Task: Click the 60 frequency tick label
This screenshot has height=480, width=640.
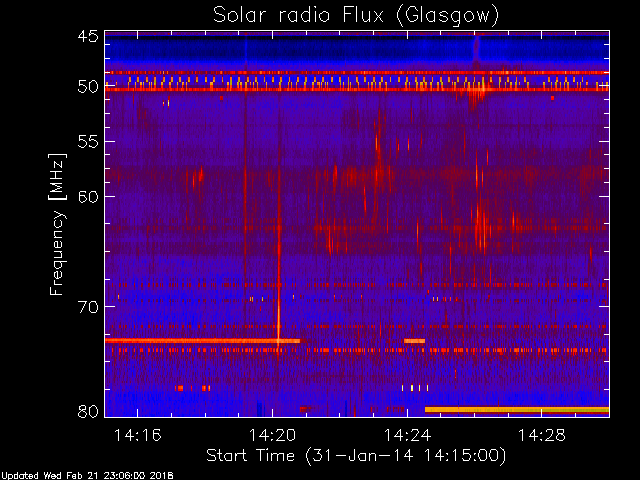Action: click(88, 197)
